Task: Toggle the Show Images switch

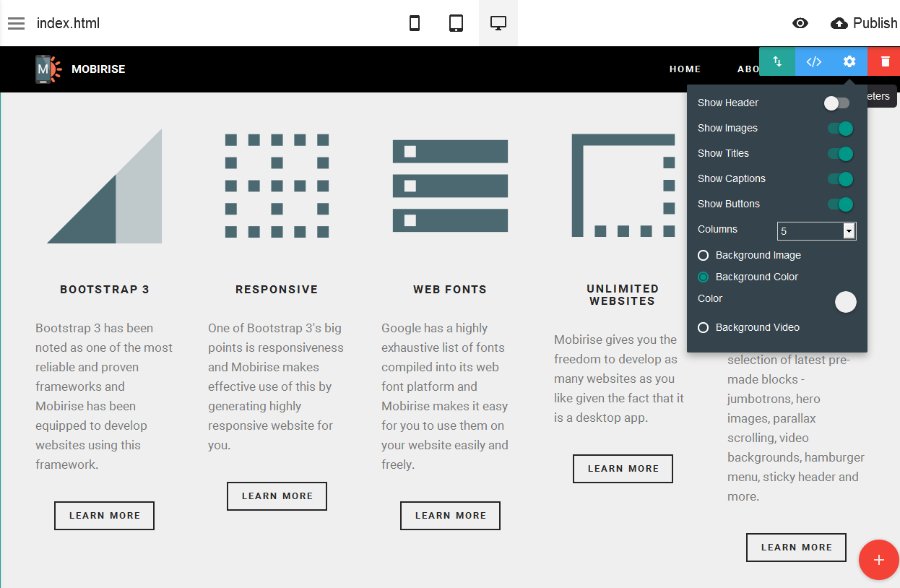Action: click(x=841, y=129)
